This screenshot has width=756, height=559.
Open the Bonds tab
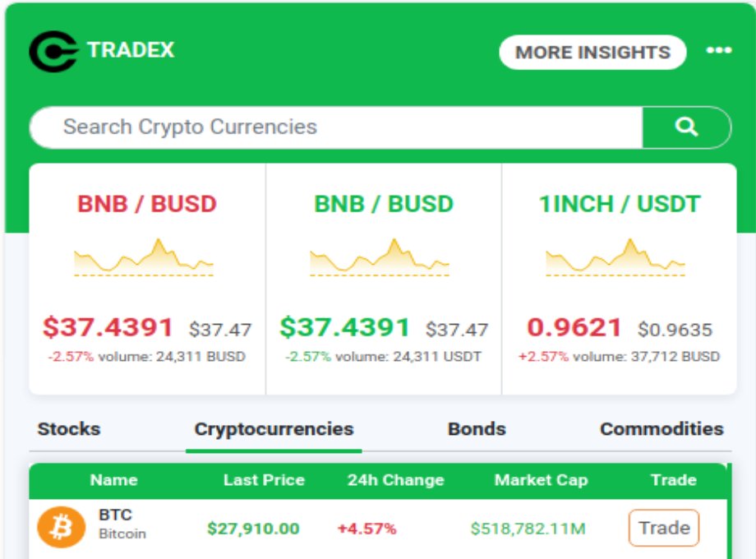pyautogui.click(x=477, y=429)
